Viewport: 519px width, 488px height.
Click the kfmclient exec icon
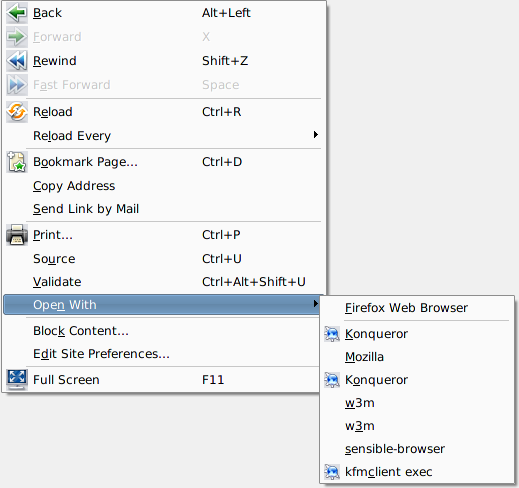tap(332, 472)
